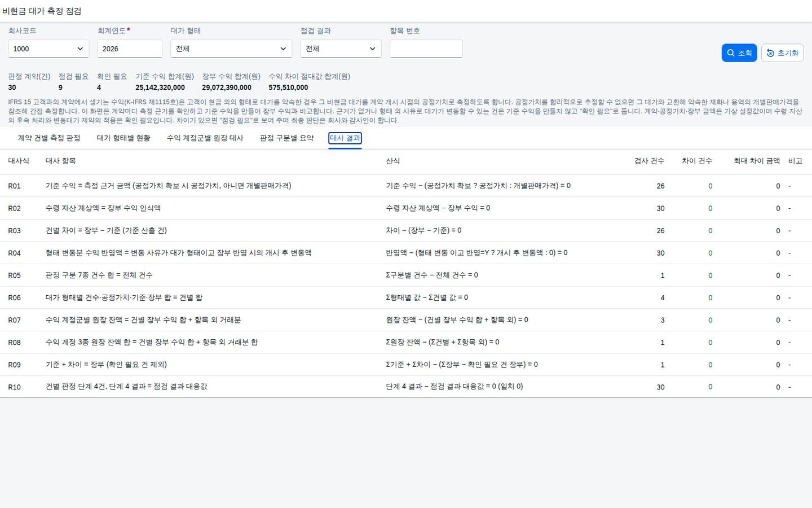Image resolution: width=812 pixels, height=508 pixels.
Task: Focus the 항목 번호 input field
Action: coord(426,49)
